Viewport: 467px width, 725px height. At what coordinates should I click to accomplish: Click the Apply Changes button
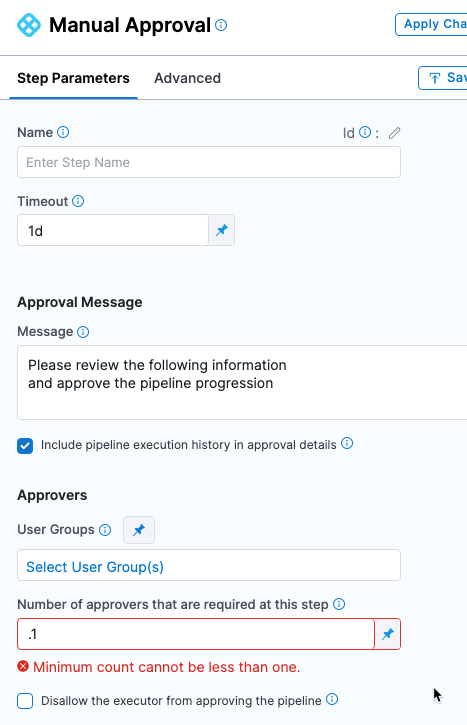click(x=431, y=24)
